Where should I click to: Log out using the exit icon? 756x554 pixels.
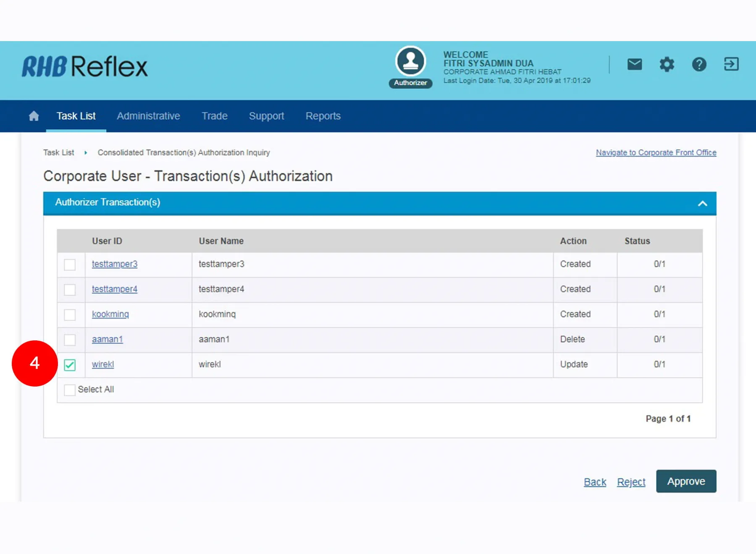731,64
